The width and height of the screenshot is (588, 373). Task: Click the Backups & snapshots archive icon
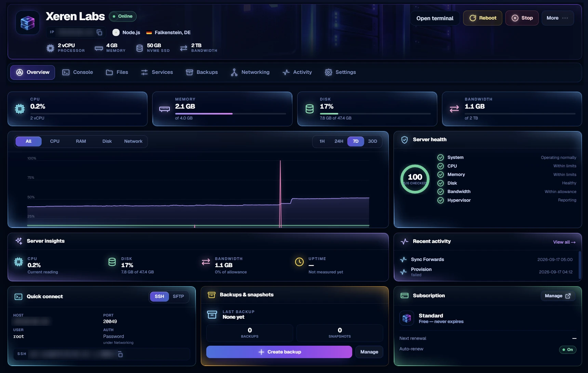tap(212, 295)
